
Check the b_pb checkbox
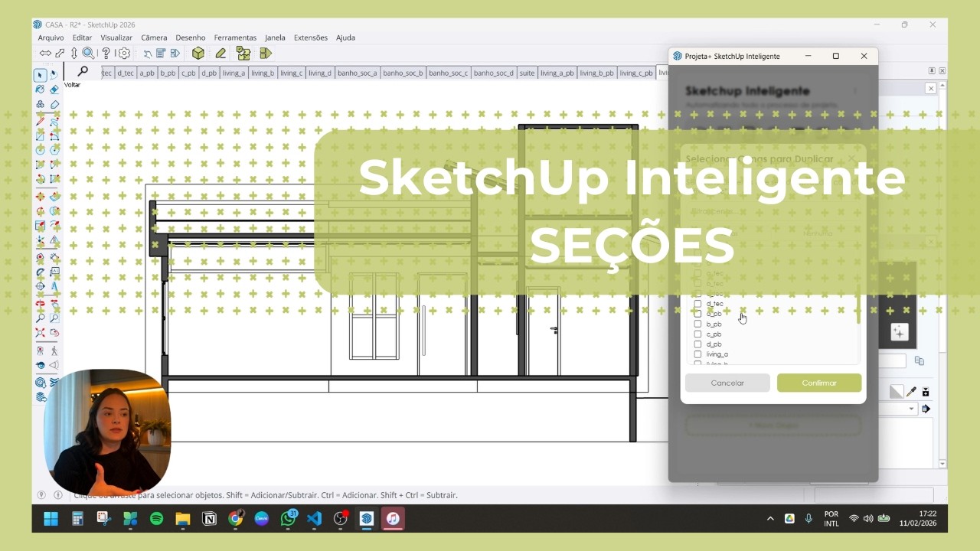click(697, 324)
